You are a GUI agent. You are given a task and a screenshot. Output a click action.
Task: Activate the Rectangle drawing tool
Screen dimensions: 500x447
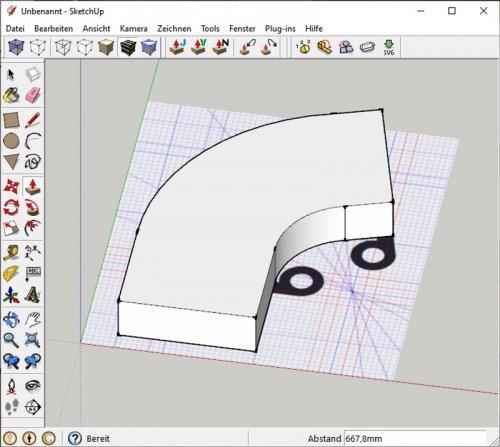click(x=11, y=120)
